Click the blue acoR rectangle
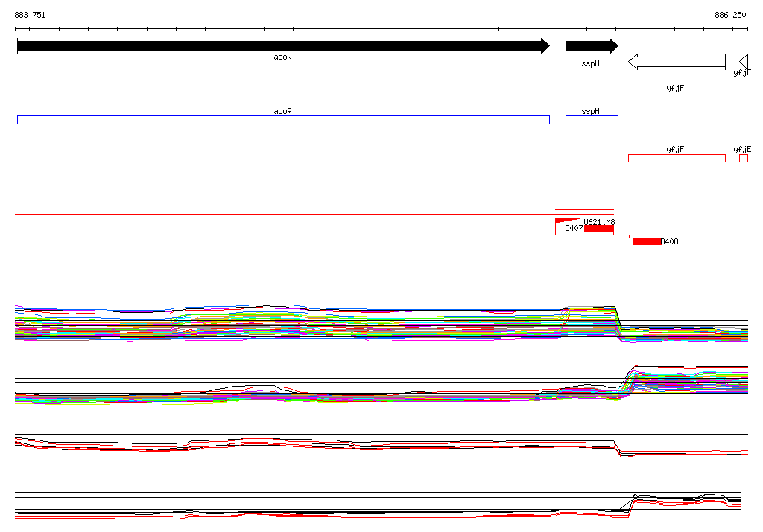This screenshot has width=763, height=532. [x=283, y=120]
